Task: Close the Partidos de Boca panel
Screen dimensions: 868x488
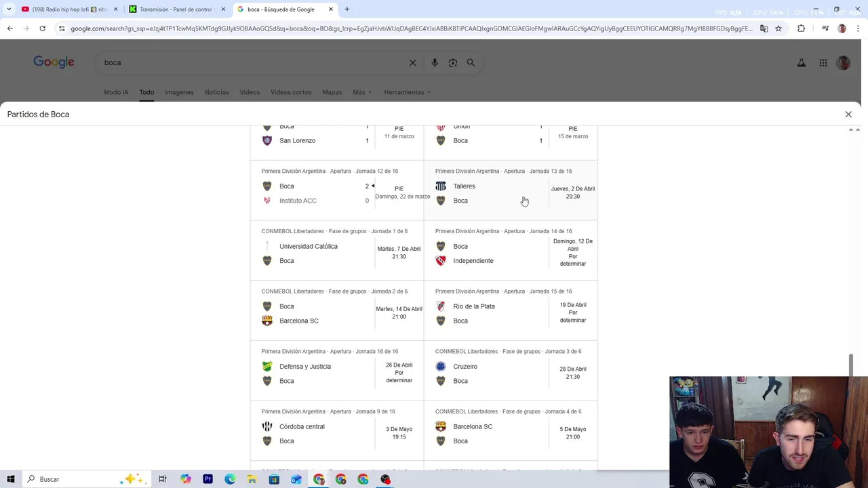Action: click(848, 115)
